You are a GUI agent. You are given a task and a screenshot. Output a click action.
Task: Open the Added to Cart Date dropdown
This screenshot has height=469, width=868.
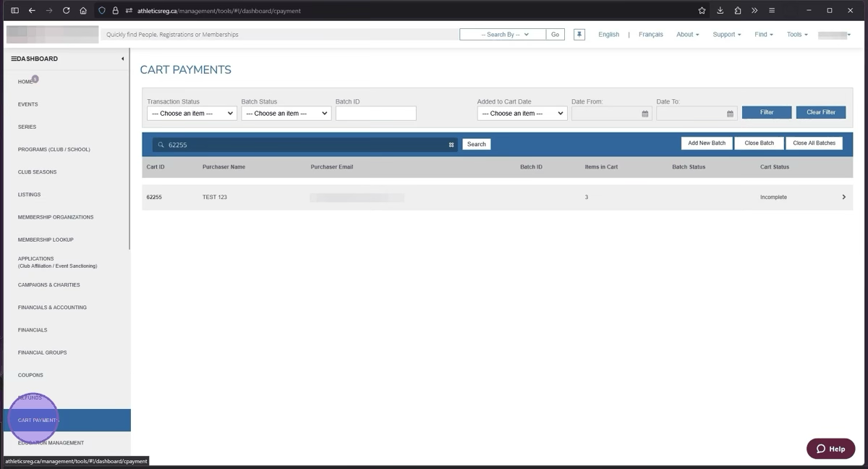pos(522,114)
